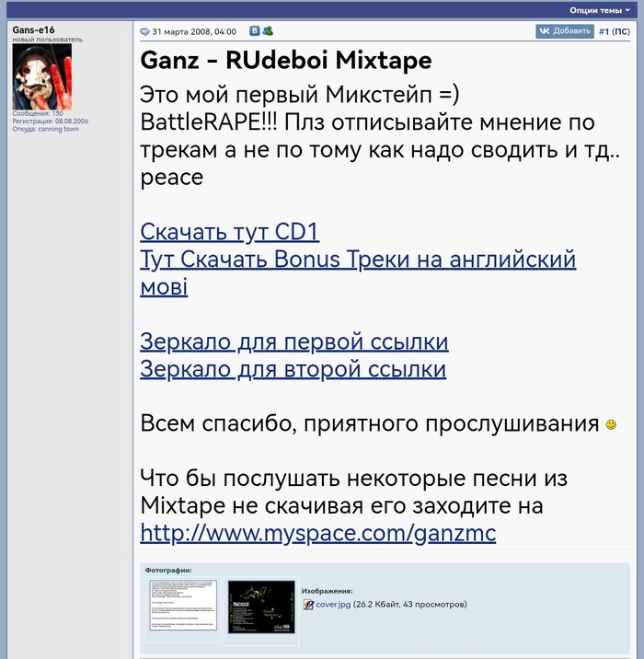Screen dimensions: 644x659
Task: Click the smiley emoticon after прослушивания
Action: point(611,424)
